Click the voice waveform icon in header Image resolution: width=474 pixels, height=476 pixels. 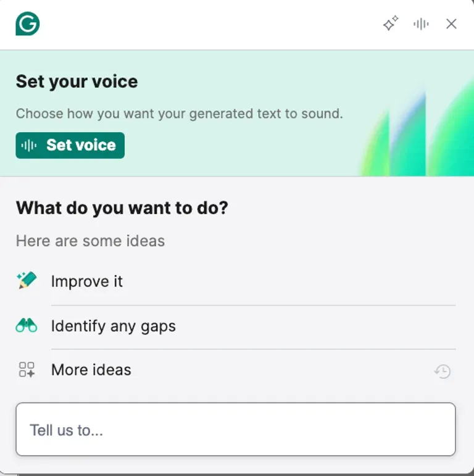(x=421, y=24)
